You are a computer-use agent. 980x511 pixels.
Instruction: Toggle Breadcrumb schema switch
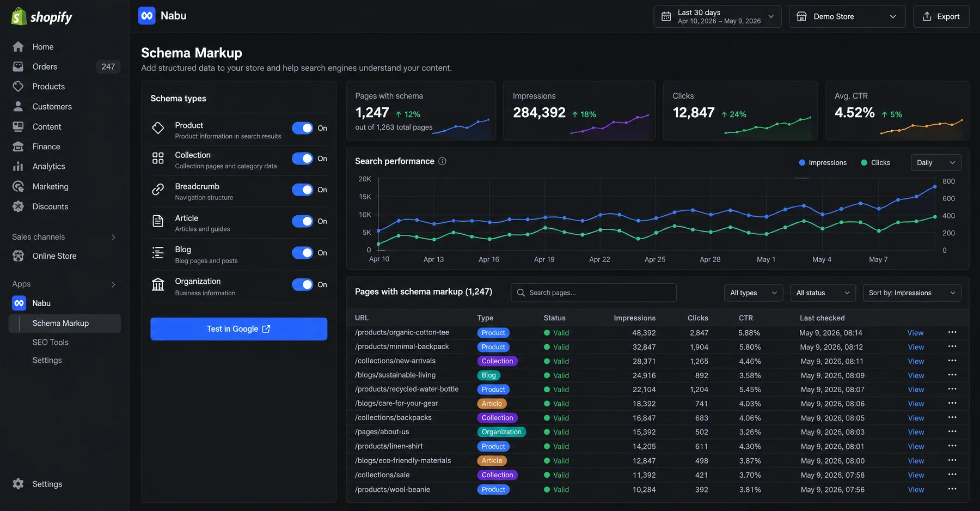pos(302,190)
